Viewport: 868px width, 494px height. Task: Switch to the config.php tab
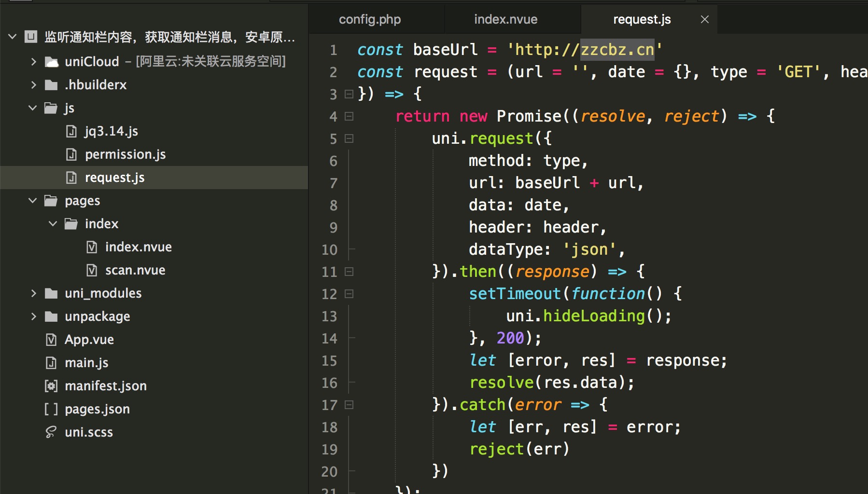(370, 19)
